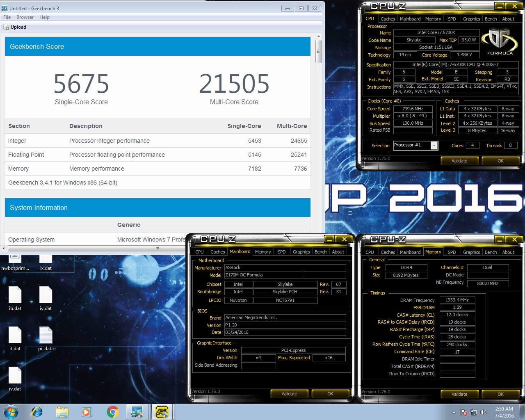Screen dimensions: 525x420
Task: Click Validate in the Memory CPU-Z window
Action: coord(459,394)
